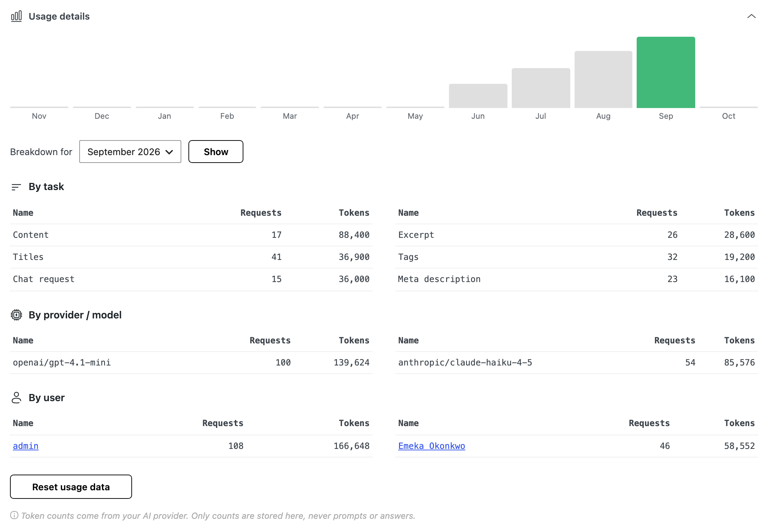Image resolution: width=768 pixels, height=532 pixels.
Task: Click the By provider / model heading
Action: tap(75, 315)
